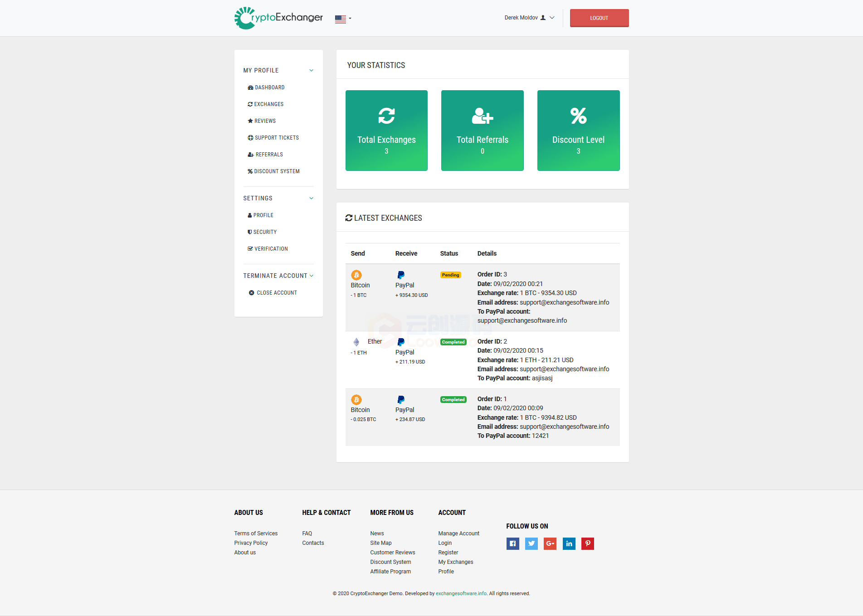Click the '+ 211.19 USD' amount
The image size is (863, 616).
pyautogui.click(x=410, y=362)
